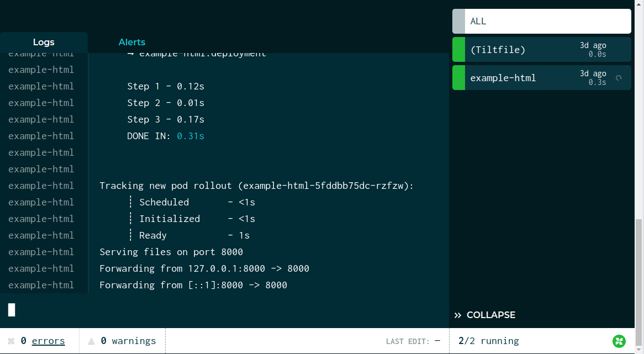Click the white log cursor block
Screen dimensions: 644x354
click(x=12, y=310)
